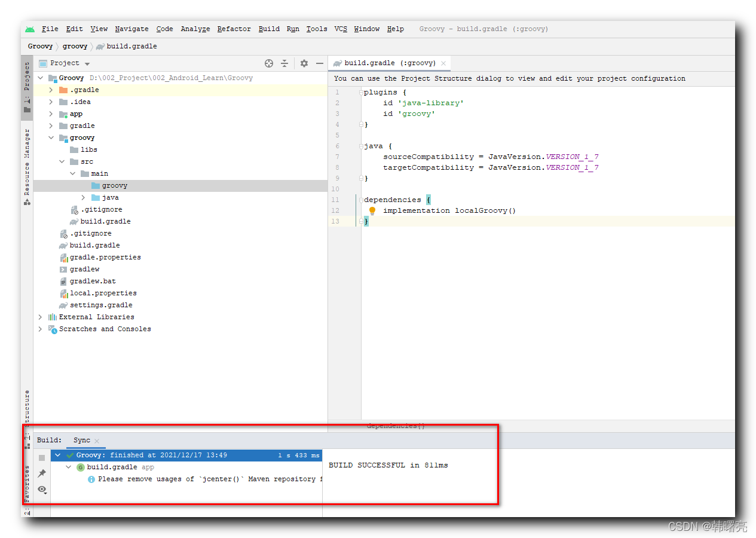Image resolution: width=756 pixels, height=538 pixels.
Task: Collapse the src folder
Action: [62, 161]
